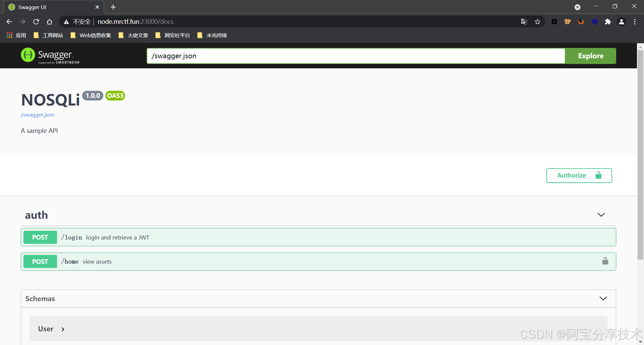Click the scrollbar down arrow
This screenshot has height=345, width=644.
click(x=640, y=342)
